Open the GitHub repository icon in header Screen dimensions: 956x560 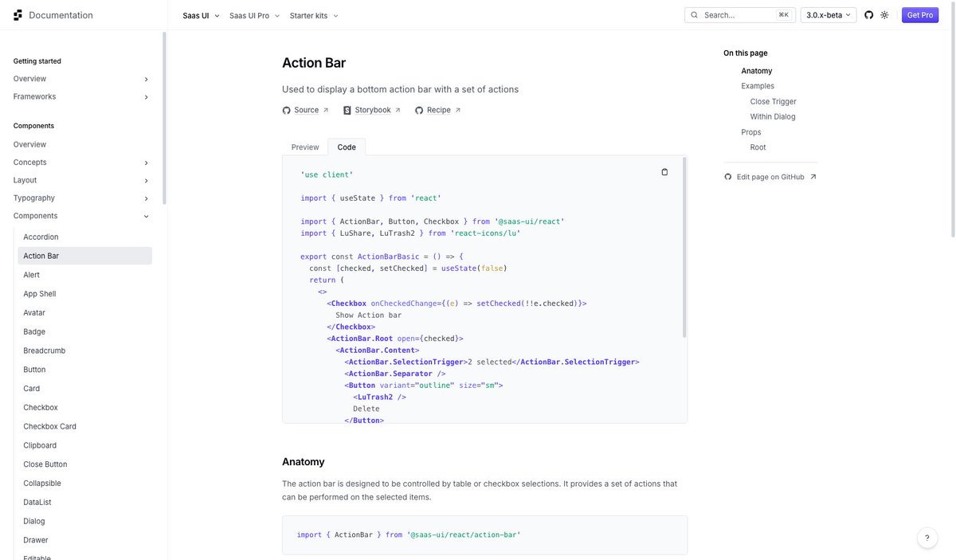tap(868, 15)
